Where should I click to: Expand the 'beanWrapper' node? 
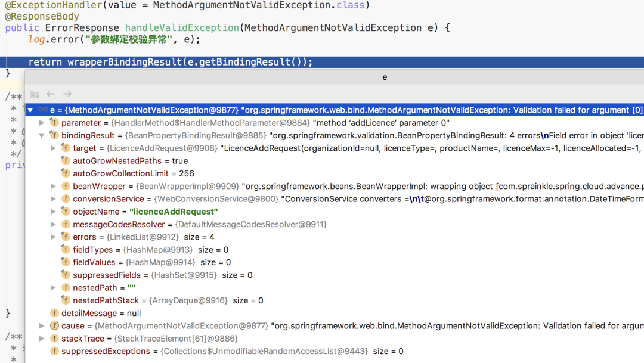tap(54, 187)
